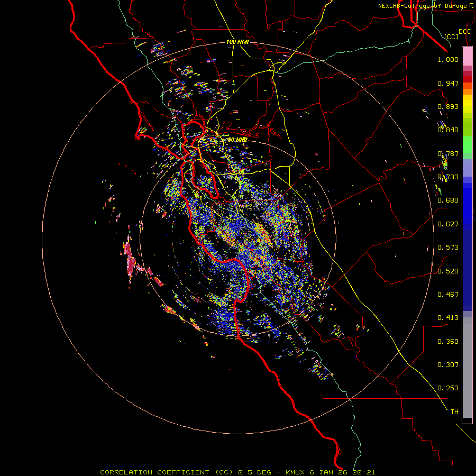Click the [CC] units label above the color bar
The height and width of the screenshot is (476, 476).
[x=452, y=36]
